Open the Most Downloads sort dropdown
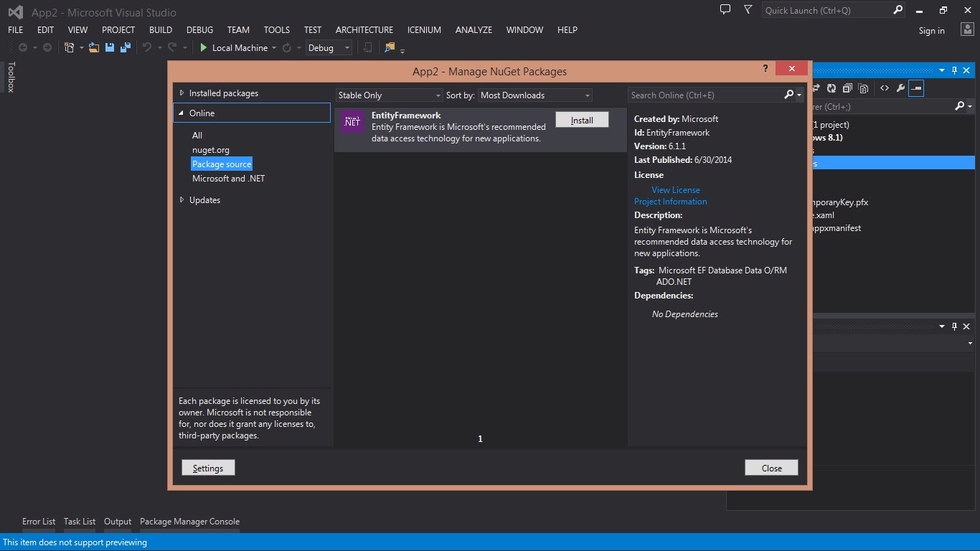 coord(534,95)
